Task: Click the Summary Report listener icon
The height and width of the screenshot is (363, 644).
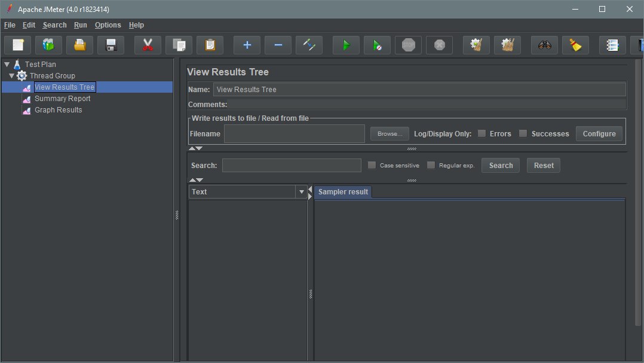Action: pyautogui.click(x=27, y=99)
